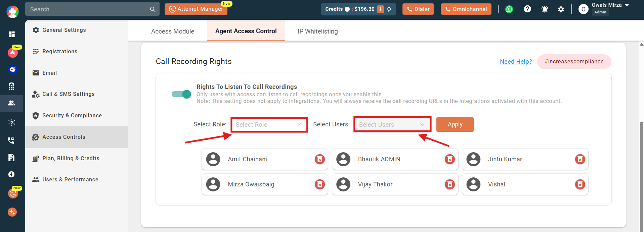This screenshot has width=644, height=232.
Task: Remove Jintu Kumar from recording rights
Action: [580, 159]
